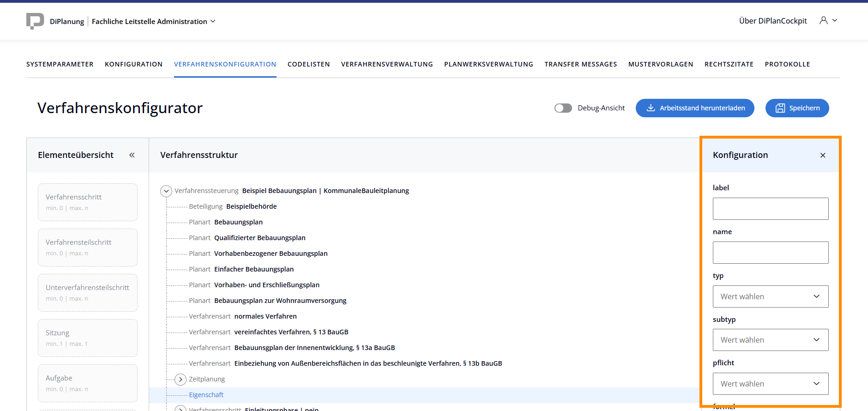Open the pflicht dropdown
This screenshot has height=411, width=868.
tap(771, 384)
